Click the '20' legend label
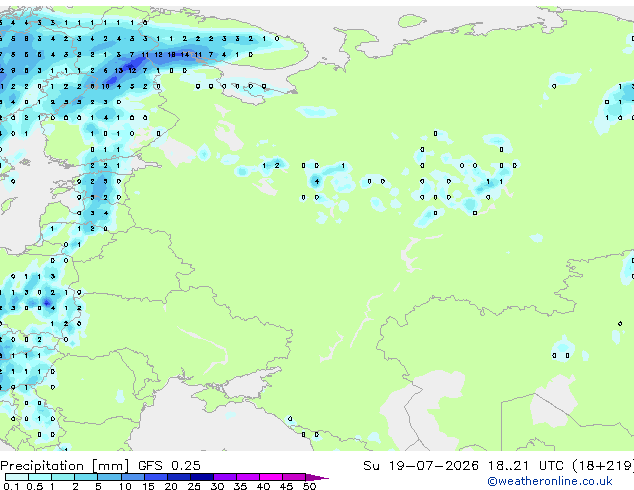 pyautogui.click(x=171, y=486)
